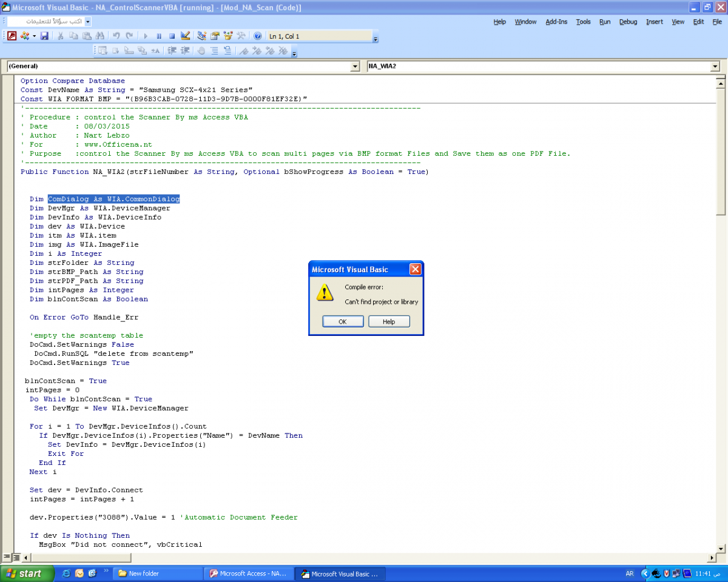Image resolution: width=728 pixels, height=582 pixels.
Task: Click the AR language indicator in taskbar
Action: click(x=630, y=574)
